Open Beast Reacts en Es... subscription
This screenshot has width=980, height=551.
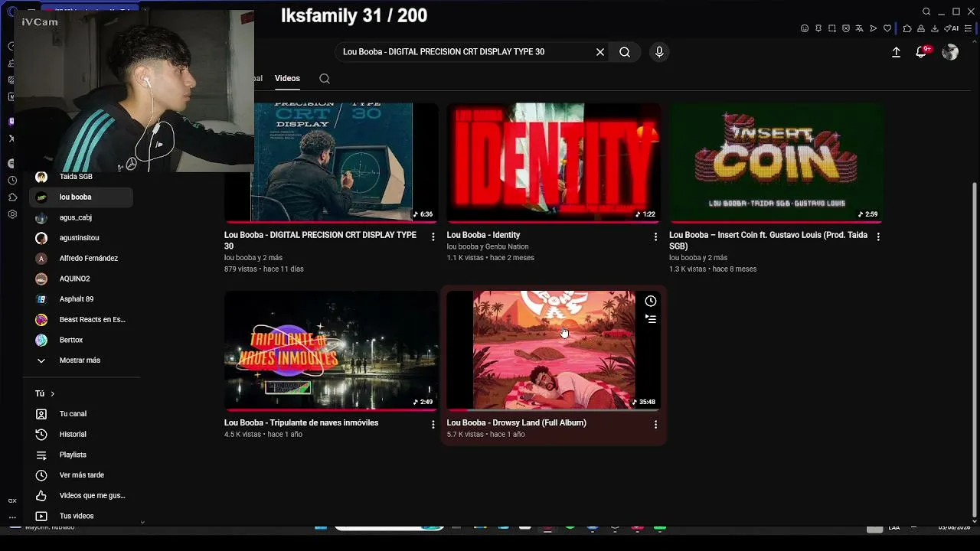(x=81, y=320)
